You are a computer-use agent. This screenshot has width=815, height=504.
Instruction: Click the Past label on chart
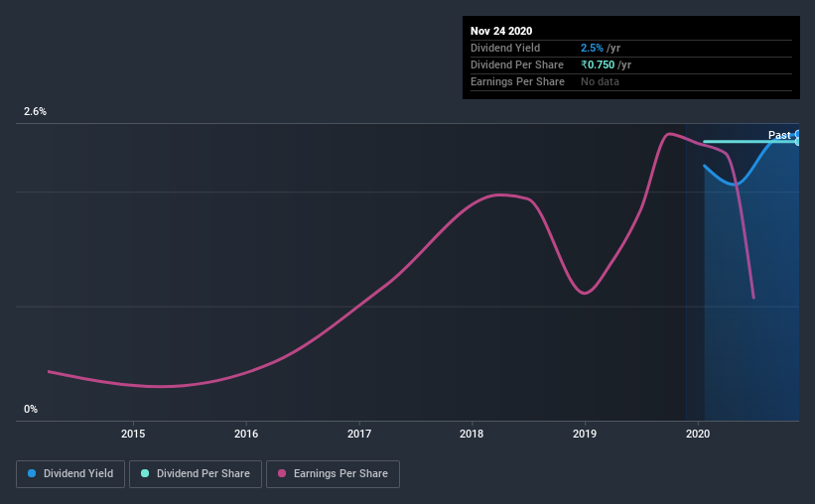point(779,135)
